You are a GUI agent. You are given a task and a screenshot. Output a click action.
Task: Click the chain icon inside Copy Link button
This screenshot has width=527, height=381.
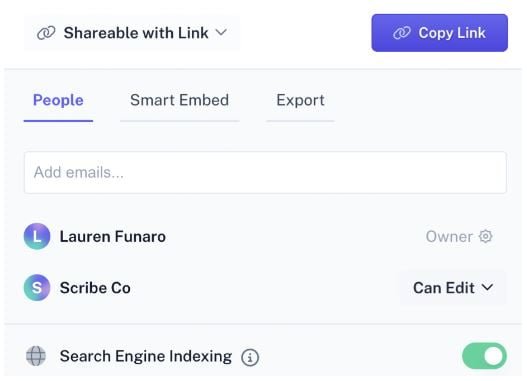click(x=402, y=33)
